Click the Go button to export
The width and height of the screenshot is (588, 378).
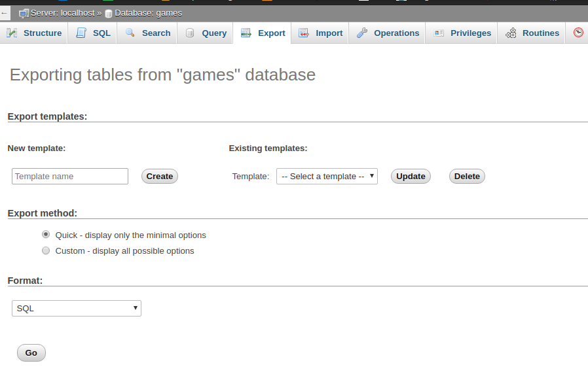[x=31, y=353]
